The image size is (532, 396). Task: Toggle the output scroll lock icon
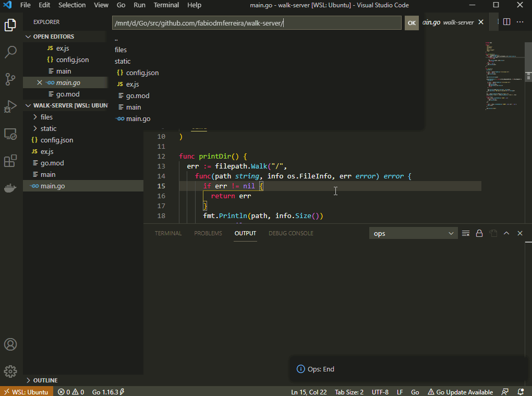pyautogui.click(x=479, y=233)
